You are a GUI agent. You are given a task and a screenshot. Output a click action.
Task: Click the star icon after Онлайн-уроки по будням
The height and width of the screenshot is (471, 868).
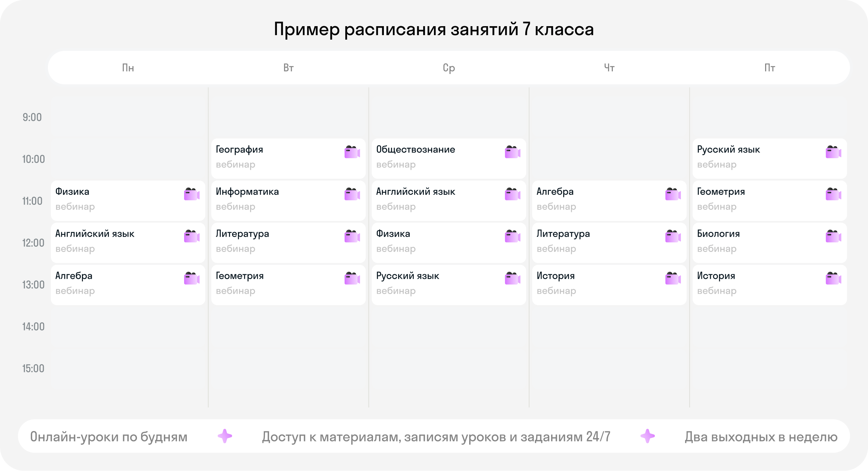(225, 436)
